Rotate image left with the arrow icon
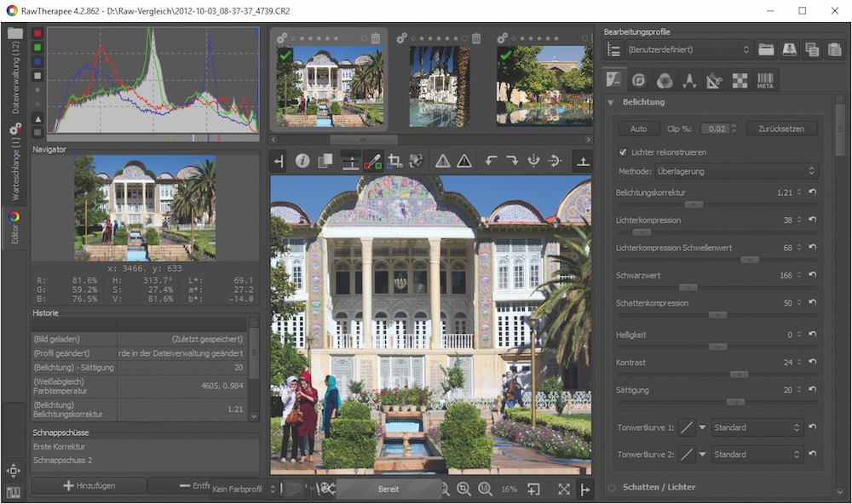Screen dimensions: 852x504 point(491,161)
